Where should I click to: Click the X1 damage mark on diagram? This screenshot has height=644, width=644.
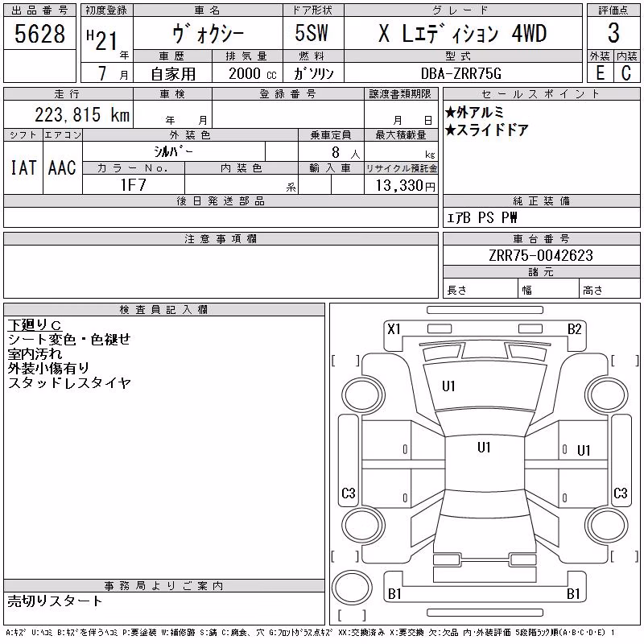[394, 329]
